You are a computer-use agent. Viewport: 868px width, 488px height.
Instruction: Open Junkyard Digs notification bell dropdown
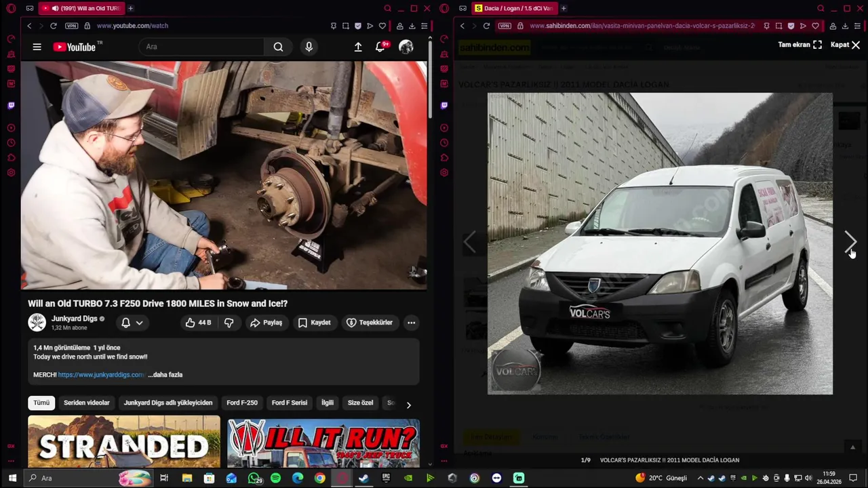[x=132, y=323]
